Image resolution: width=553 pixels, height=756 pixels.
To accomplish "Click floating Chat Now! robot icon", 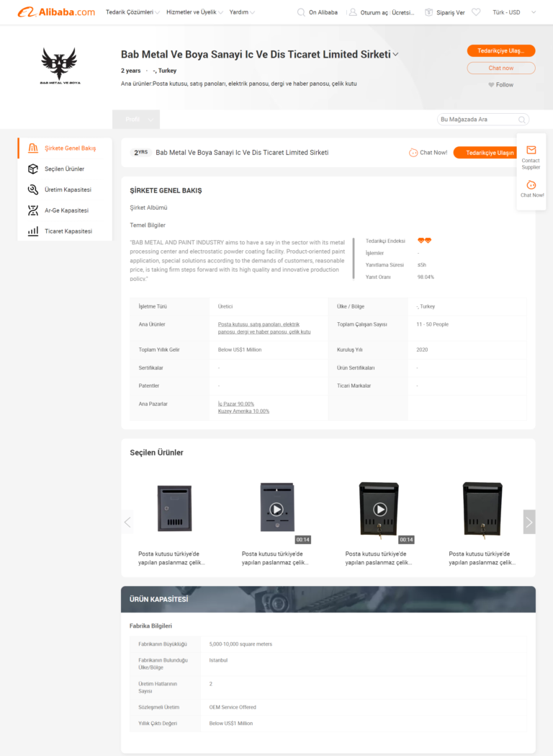I will pos(531,184).
